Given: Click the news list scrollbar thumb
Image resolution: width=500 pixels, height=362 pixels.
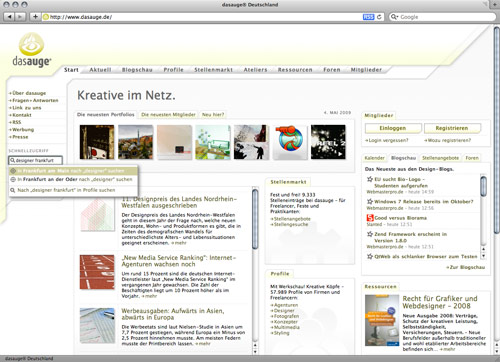Looking at the screenshot, I should [255, 219].
